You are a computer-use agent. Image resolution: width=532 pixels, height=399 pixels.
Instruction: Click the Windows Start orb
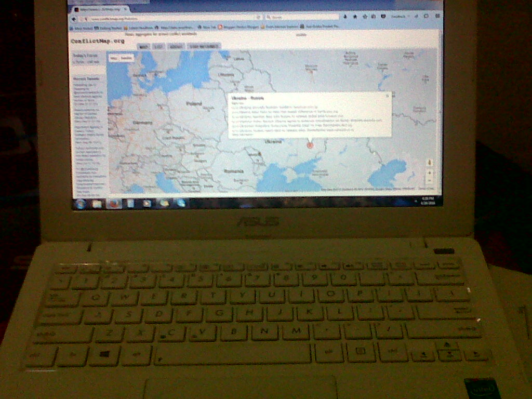pos(81,204)
